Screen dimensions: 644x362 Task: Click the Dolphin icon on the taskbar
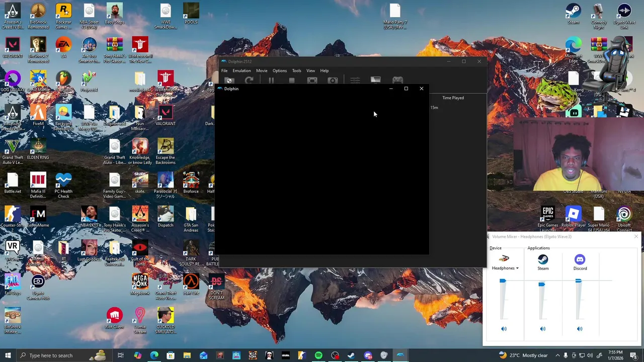(x=400, y=355)
